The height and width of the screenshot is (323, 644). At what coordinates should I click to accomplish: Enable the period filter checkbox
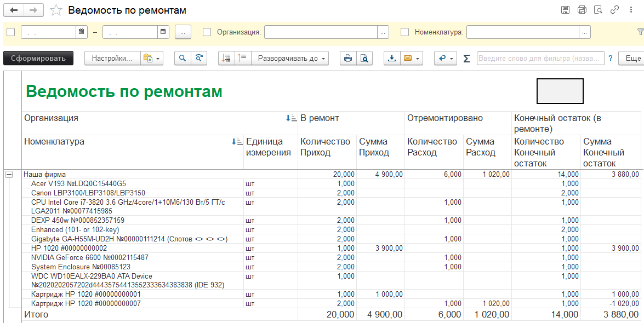(x=10, y=32)
